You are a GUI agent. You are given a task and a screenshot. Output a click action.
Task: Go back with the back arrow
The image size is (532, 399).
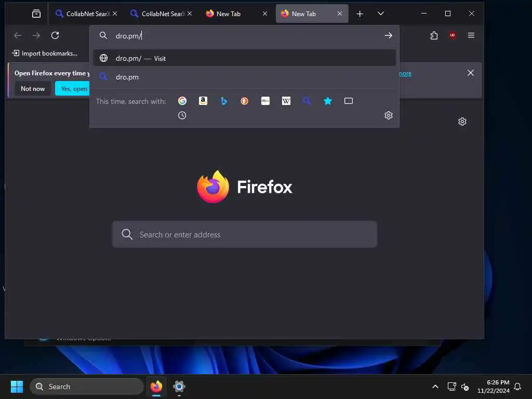pos(18,35)
